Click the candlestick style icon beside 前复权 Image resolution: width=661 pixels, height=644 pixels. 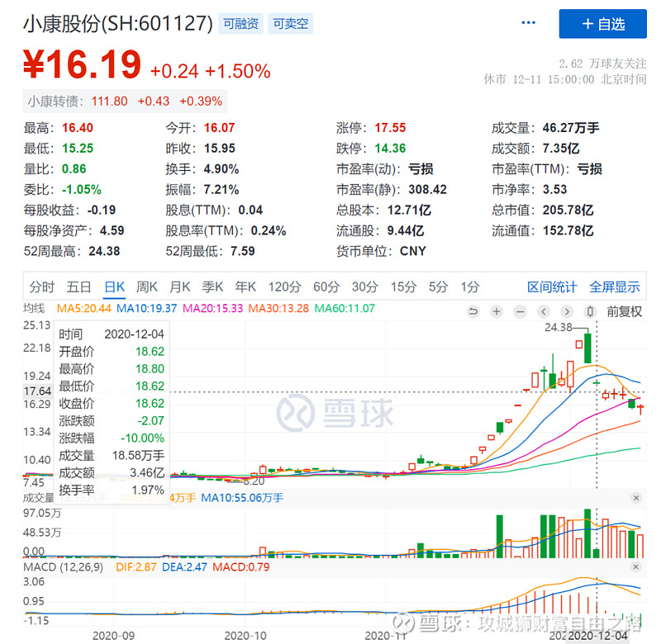(x=590, y=312)
